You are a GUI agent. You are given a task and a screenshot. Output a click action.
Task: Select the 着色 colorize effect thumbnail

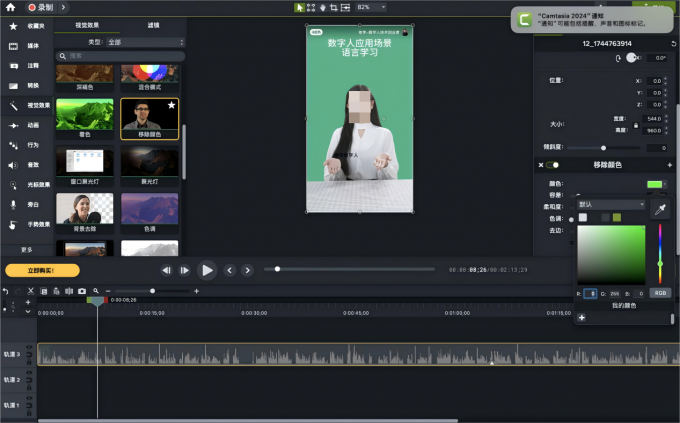[x=85, y=118]
